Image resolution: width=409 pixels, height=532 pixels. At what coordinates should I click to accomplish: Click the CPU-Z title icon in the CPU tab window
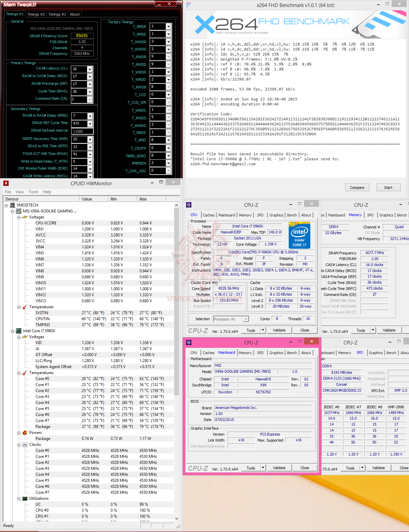(x=189, y=205)
